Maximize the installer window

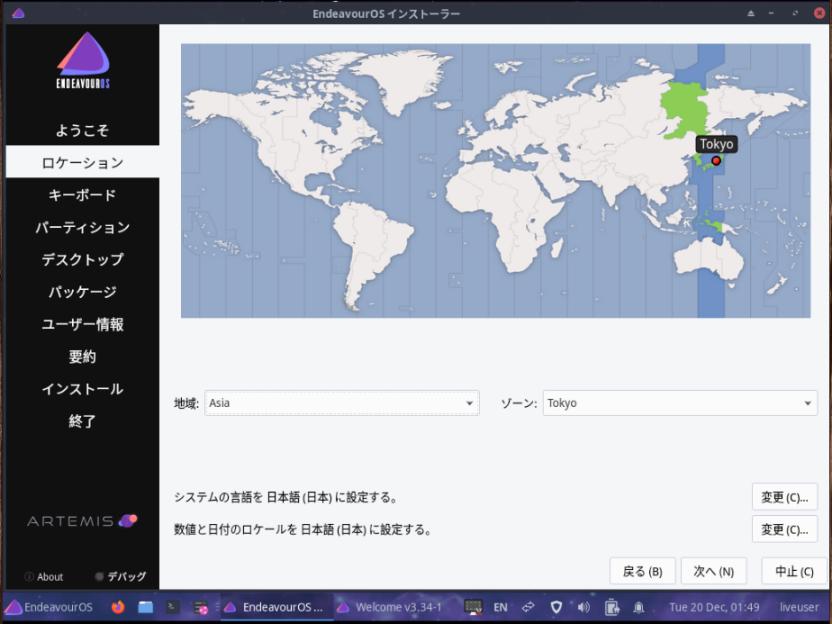(x=795, y=13)
